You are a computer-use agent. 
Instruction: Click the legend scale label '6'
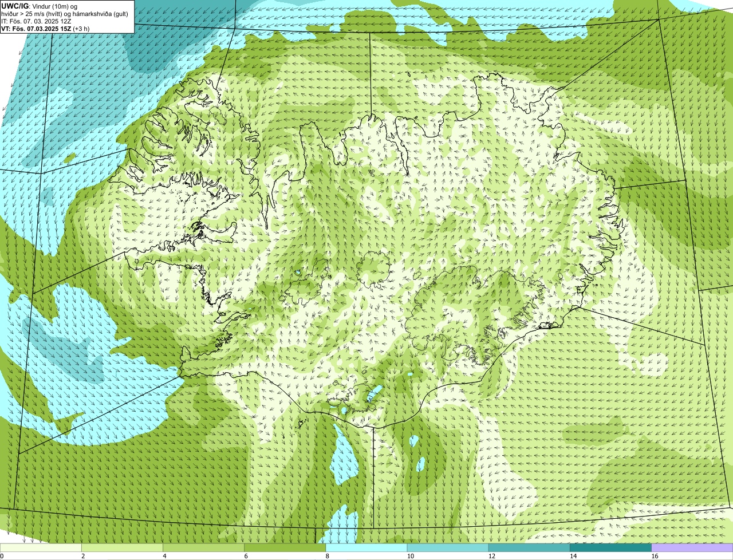tap(246, 556)
